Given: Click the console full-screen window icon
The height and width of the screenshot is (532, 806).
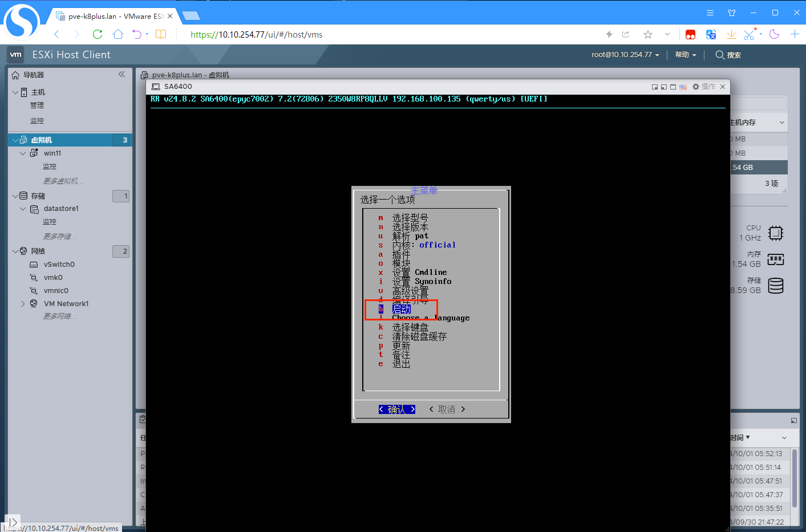Looking at the screenshot, I should [x=673, y=87].
